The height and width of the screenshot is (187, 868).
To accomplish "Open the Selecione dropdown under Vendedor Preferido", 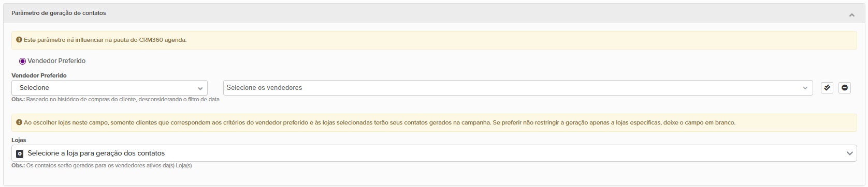I will click(x=109, y=88).
